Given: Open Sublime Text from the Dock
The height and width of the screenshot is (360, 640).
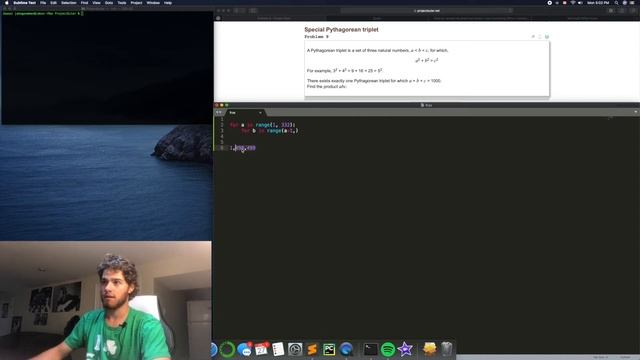Looking at the screenshot, I should click(312, 349).
